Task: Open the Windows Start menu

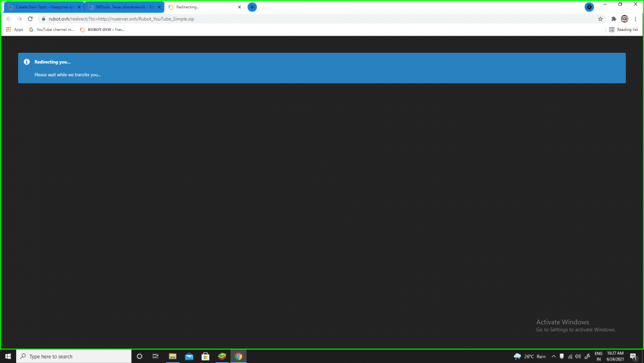Action: pos(8,357)
